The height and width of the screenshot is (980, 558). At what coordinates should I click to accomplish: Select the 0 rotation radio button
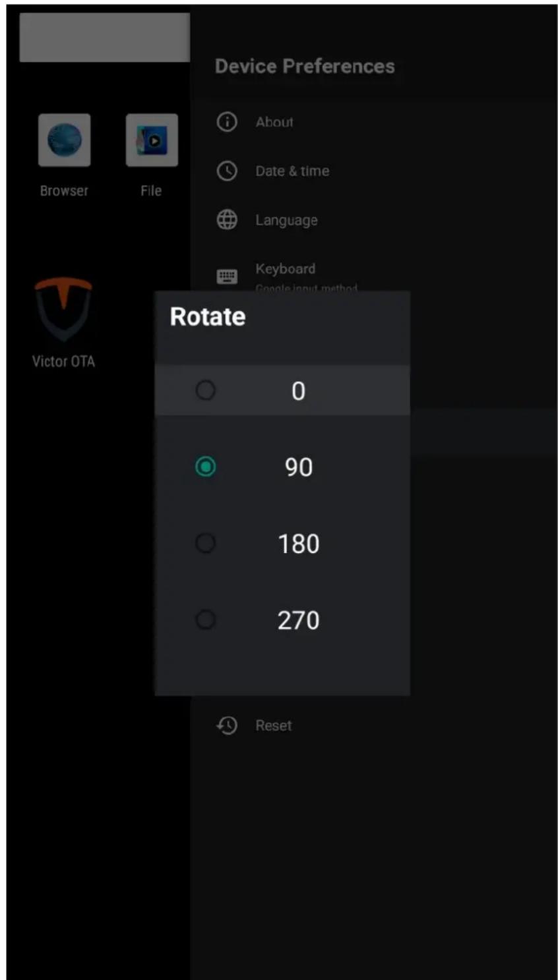tap(206, 390)
